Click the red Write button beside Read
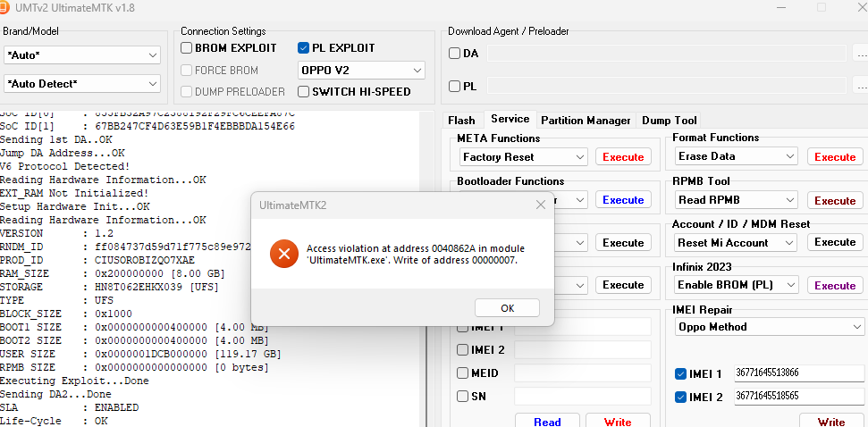 pos(618,421)
